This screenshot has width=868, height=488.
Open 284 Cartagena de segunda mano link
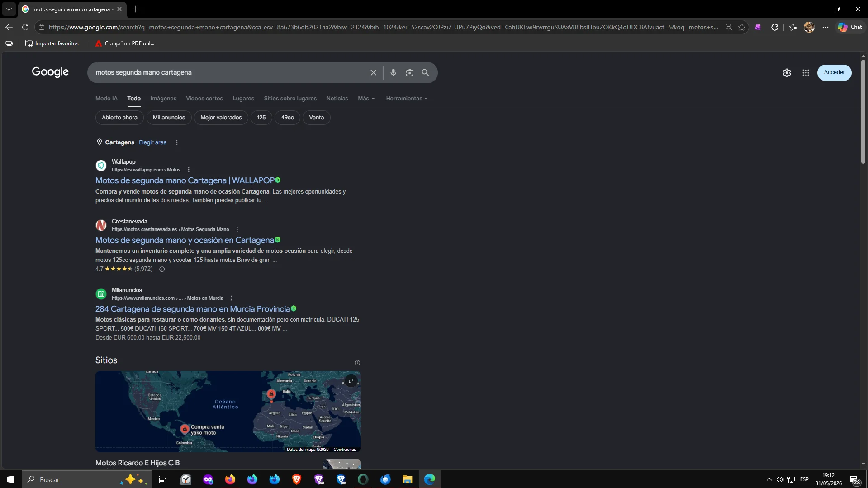[x=193, y=309]
